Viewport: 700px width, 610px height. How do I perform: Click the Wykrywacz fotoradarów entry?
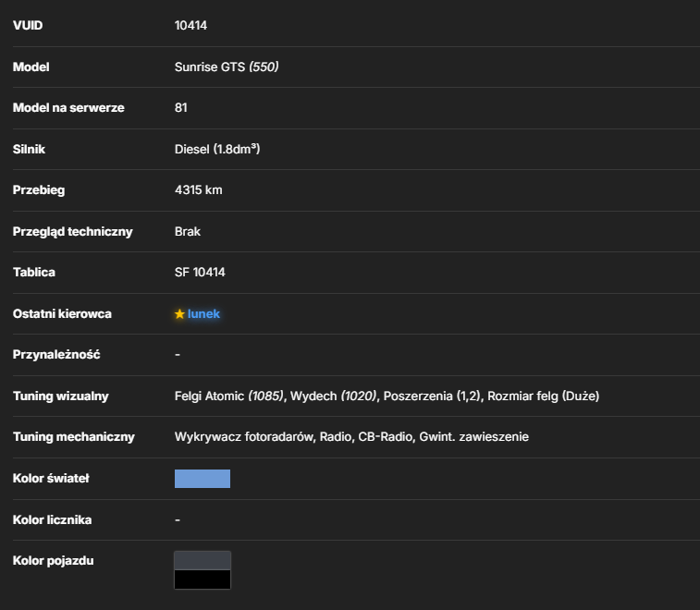click(x=244, y=437)
